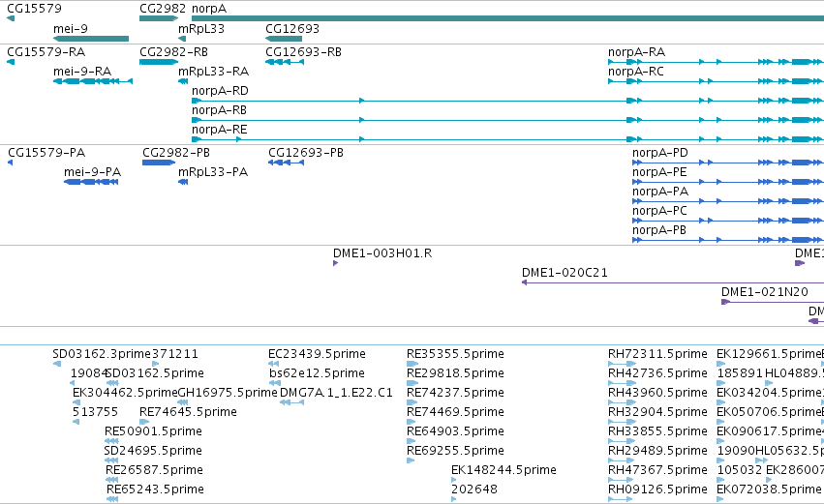824x504 pixels.
Task: Click the norpA-PD label
Action: click(x=660, y=153)
